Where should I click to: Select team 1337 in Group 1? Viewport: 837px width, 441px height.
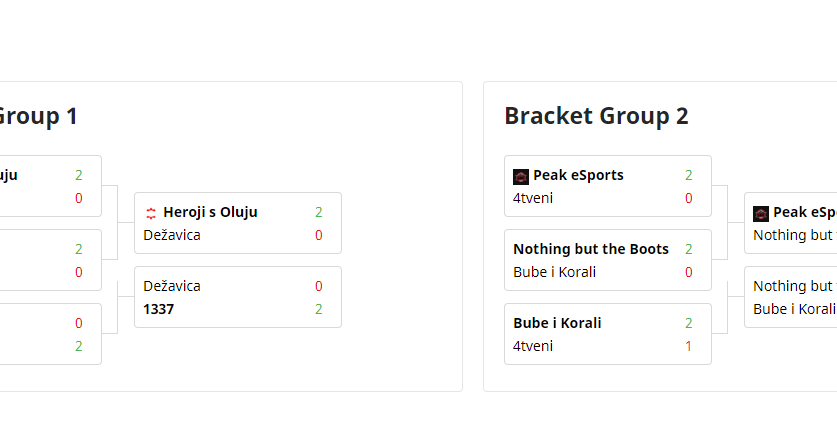pos(158,309)
